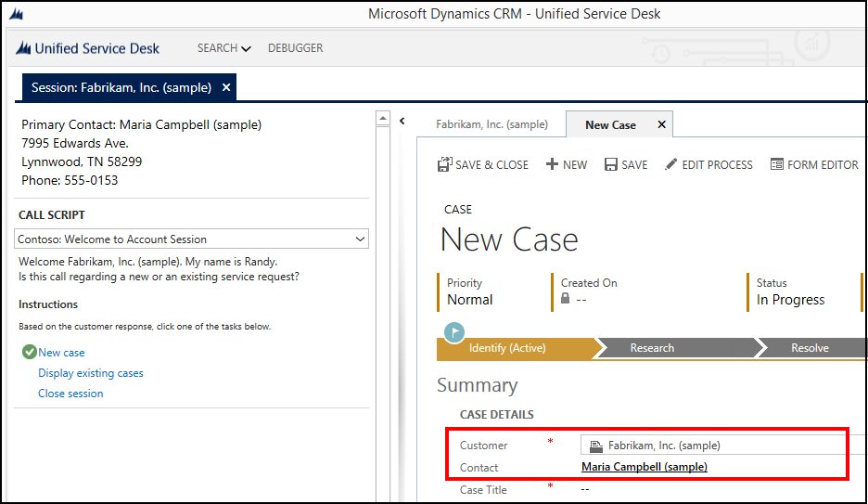Image resolution: width=868 pixels, height=504 pixels.
Task: Open Maria Campbell (sample) contact link
Action: [644, 467]
